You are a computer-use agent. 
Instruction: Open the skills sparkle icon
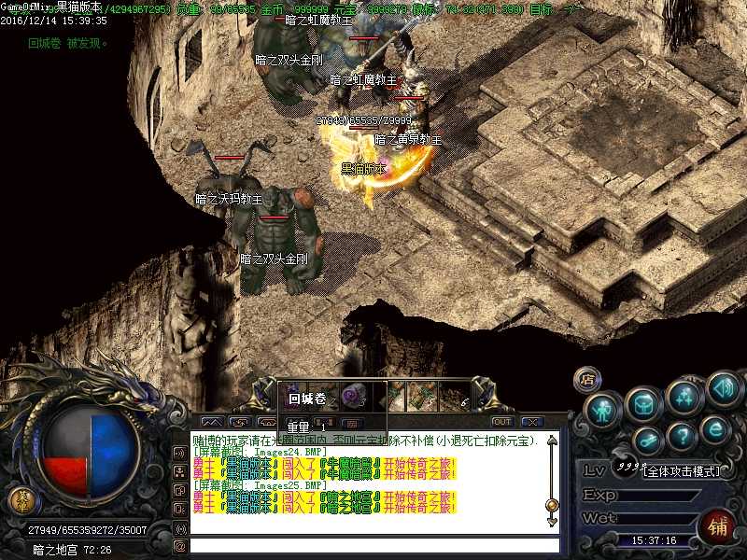[684, 396]
